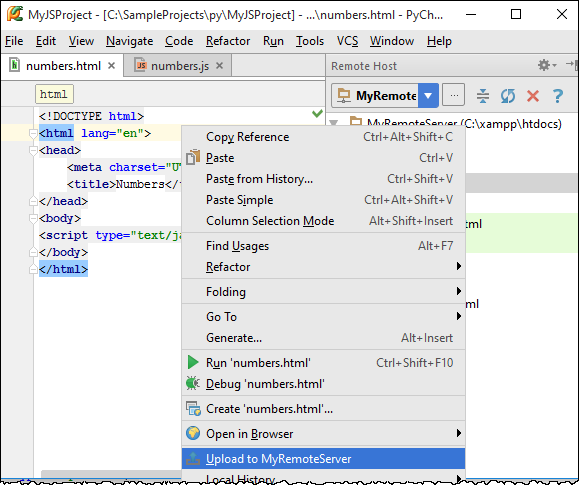Choose Copy Reference from context menu
Screen dimensions: 580x485
[323, 137]
